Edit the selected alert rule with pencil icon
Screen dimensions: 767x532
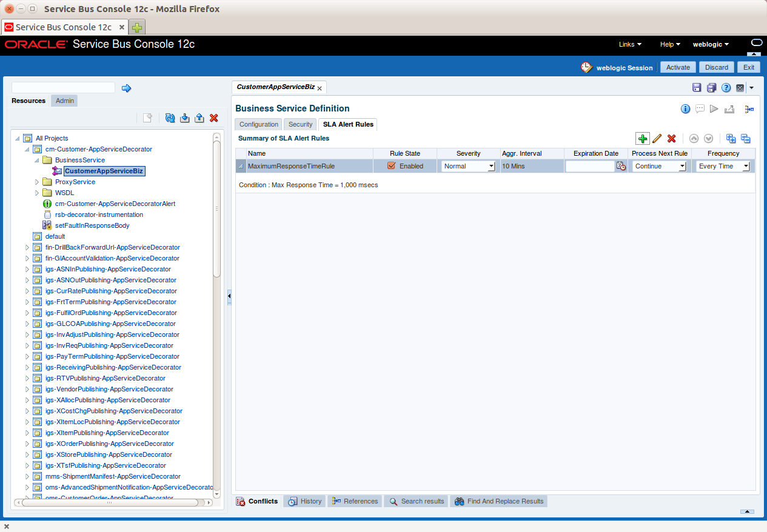pos(657,139)
